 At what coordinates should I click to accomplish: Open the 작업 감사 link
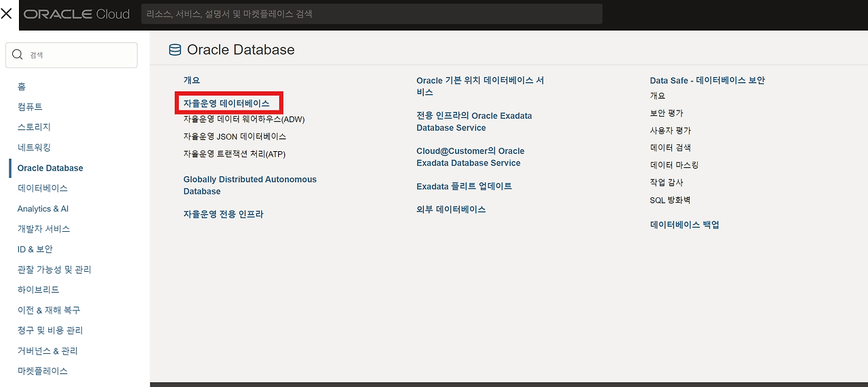point(667,182)
